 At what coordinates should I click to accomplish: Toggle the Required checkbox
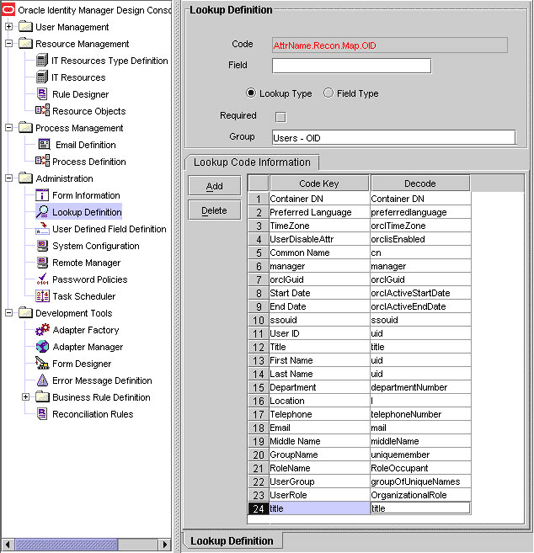280,117
